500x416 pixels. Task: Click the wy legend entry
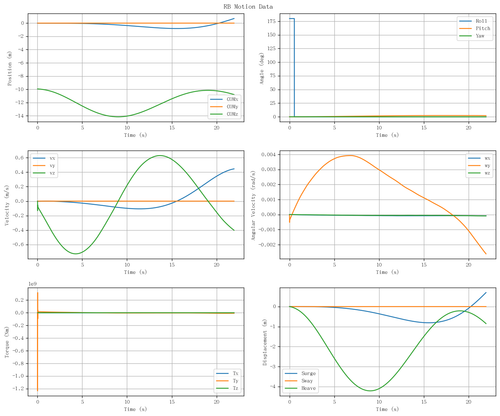pos(479,165)
